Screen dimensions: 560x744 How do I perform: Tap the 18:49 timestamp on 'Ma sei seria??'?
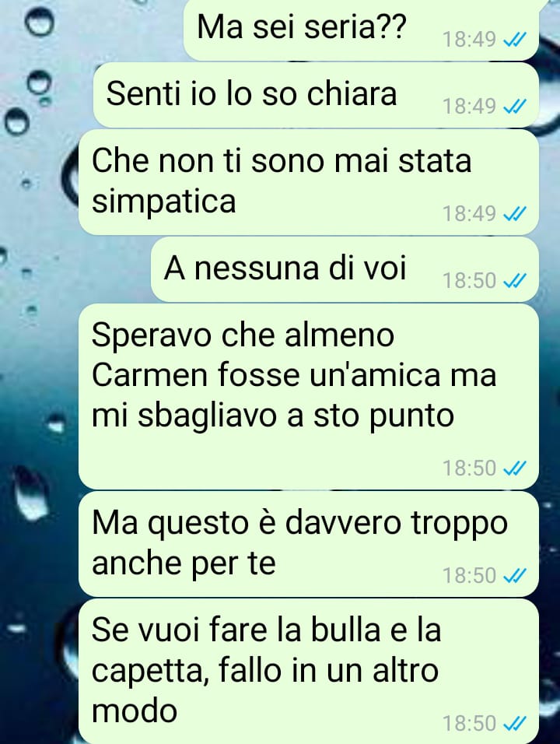pyautogui.click(x=470, y=40)
